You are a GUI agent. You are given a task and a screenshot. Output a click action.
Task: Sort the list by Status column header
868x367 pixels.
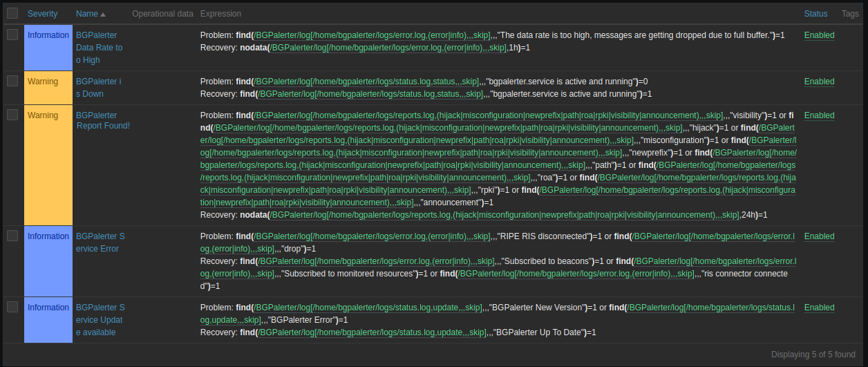pos(815,14)
